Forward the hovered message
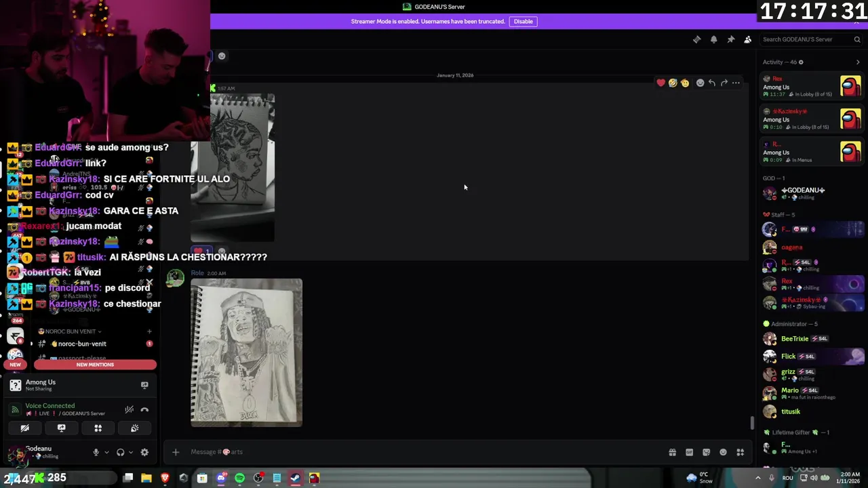Screen dimensions: 868x488 click(724, 83)
